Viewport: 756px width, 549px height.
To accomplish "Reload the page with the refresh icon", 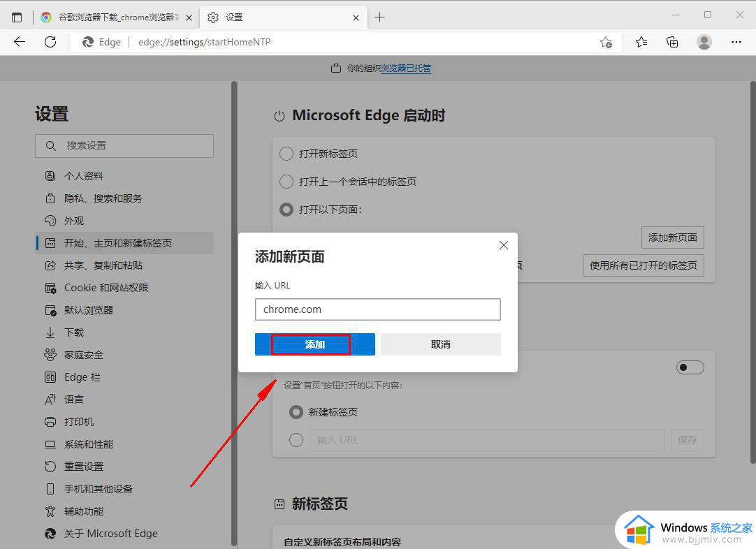I will [x=50, y=42].
